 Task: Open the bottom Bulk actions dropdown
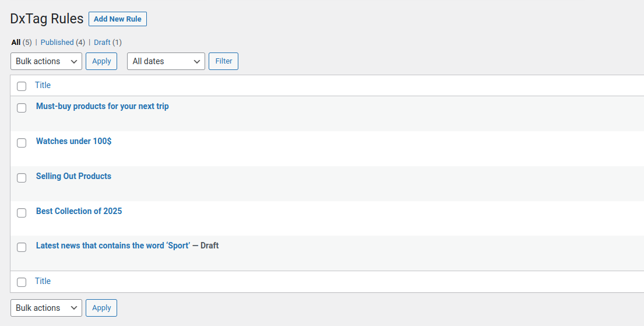(x=46, y=308)
